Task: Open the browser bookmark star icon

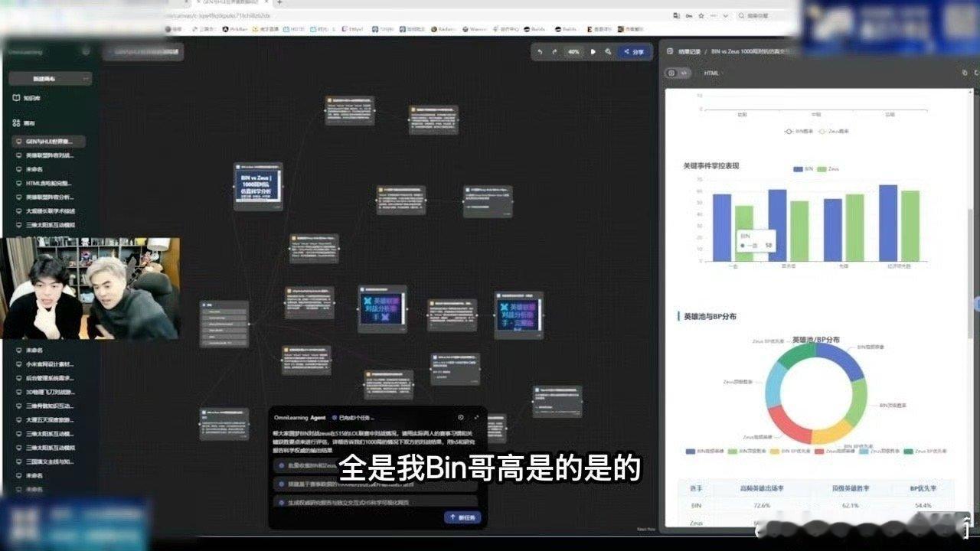Action: 701,15
